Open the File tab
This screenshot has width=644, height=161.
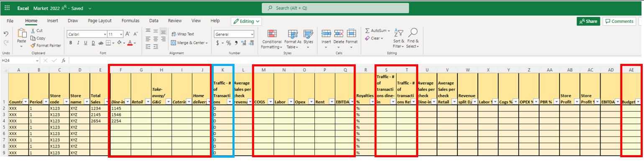pyautogui.click(x=10, y=21)
